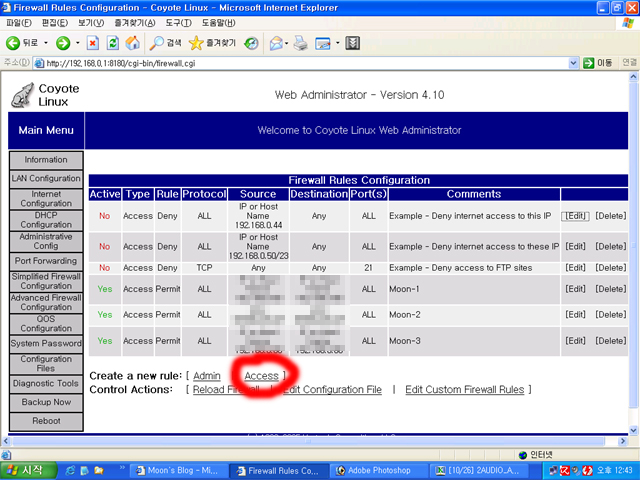Click the Mail envelope icon

pos(276,43)
